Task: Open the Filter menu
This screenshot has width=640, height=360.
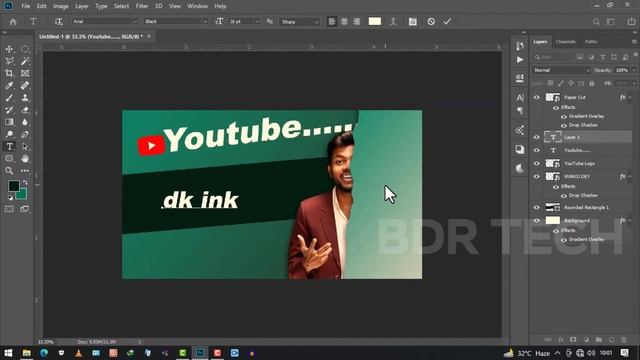Action: [142, 6]
